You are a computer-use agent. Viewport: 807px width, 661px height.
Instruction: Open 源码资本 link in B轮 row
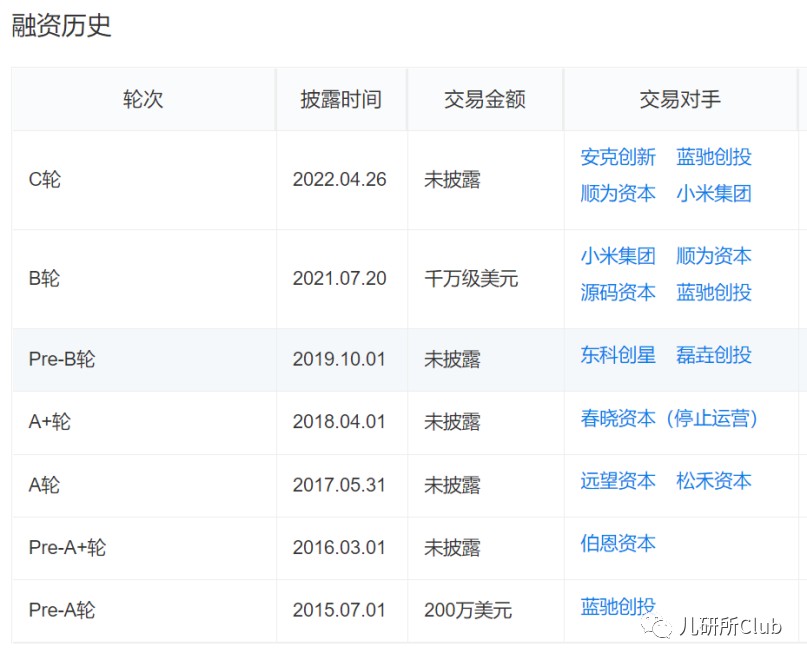pos(618,292)
